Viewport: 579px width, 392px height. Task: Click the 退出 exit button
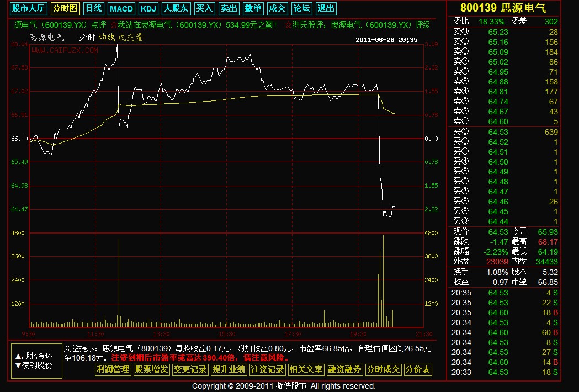pyautogui.click(x=326, y=8)
